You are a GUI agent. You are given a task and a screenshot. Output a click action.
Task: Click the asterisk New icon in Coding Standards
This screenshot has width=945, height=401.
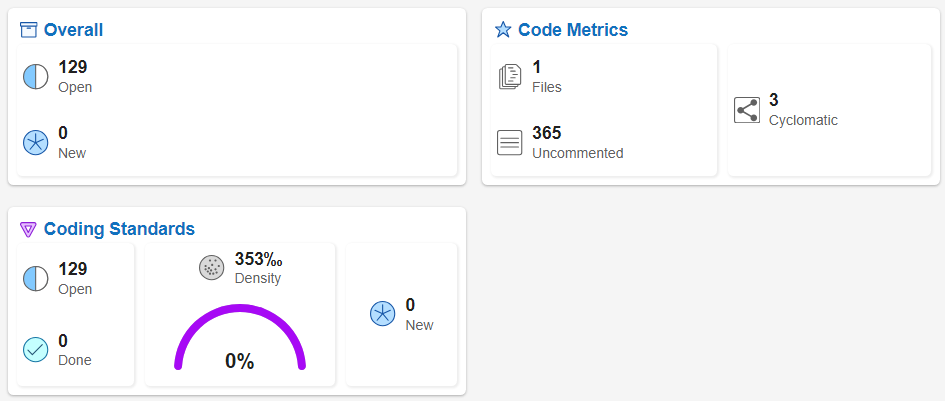pos(383,314)
